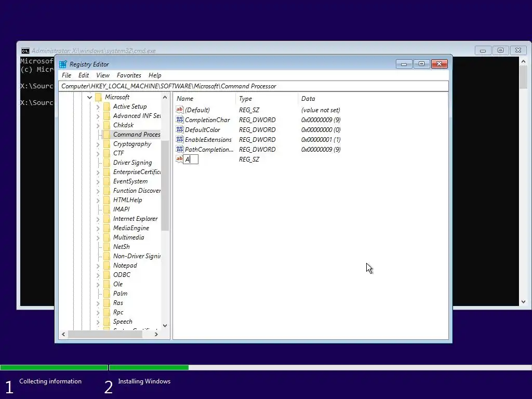This screenshot has height=399, width=532.
Task: Click the Driver Signing folder icon
Action: click(107, 163)
